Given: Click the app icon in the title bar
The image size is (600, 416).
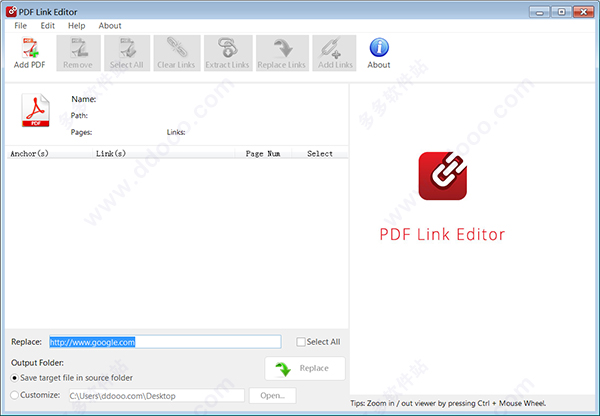Looking at the screenshot, I should pos(11,11).
